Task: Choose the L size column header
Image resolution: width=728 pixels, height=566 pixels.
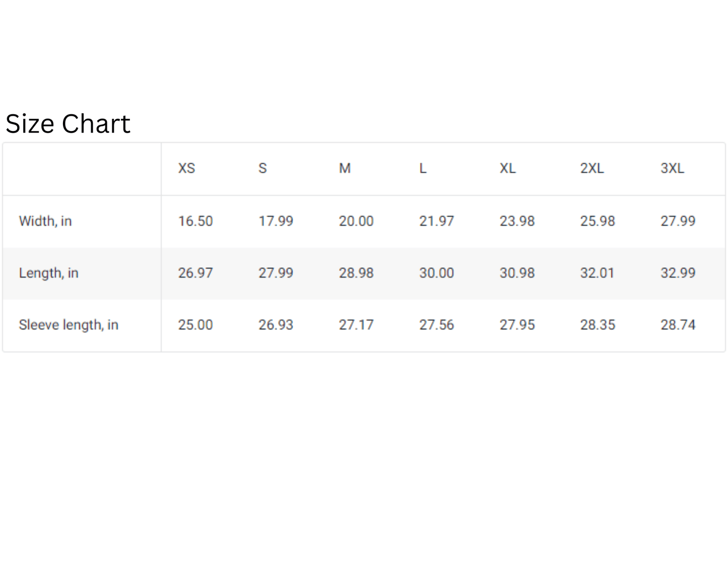Action: [x=423, y=168]
